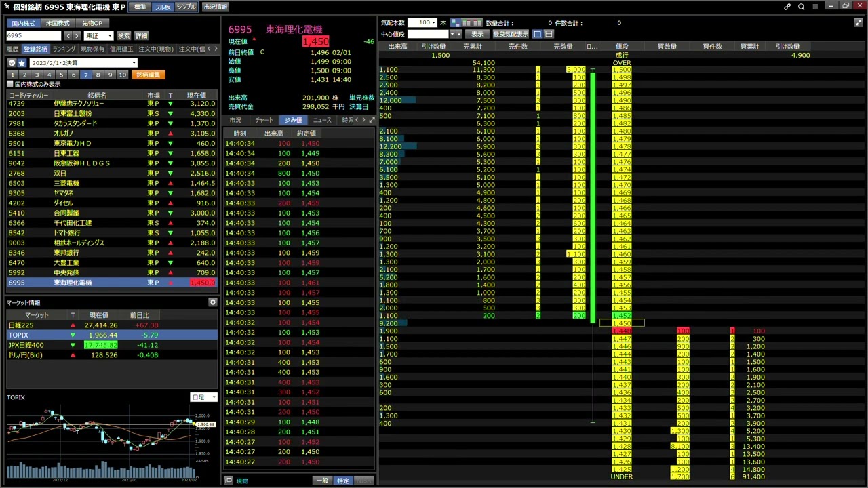This screenshot has height=488, width=868.
Task: Click the 表示 button
Action: pyautogui.click(x=477, y=34)
